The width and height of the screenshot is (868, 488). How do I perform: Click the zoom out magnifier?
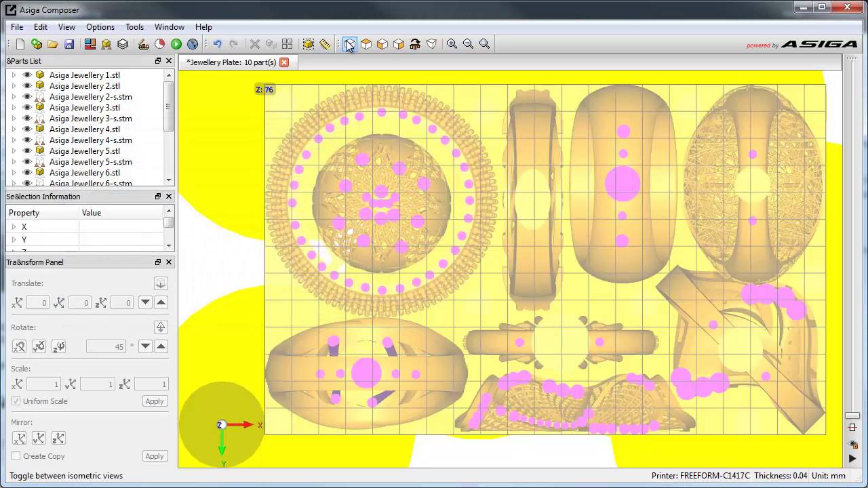(x=468, y=44)
